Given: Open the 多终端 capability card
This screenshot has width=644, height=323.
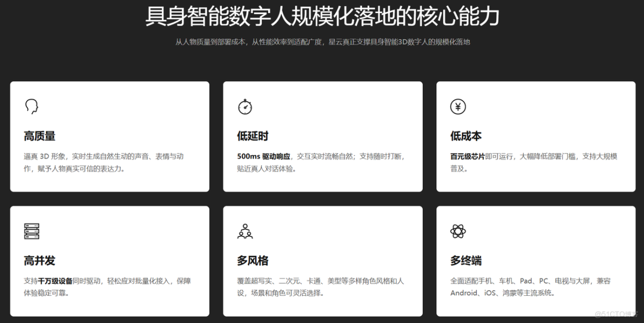Looking at the screenshot, I should [x=536, y=260].
